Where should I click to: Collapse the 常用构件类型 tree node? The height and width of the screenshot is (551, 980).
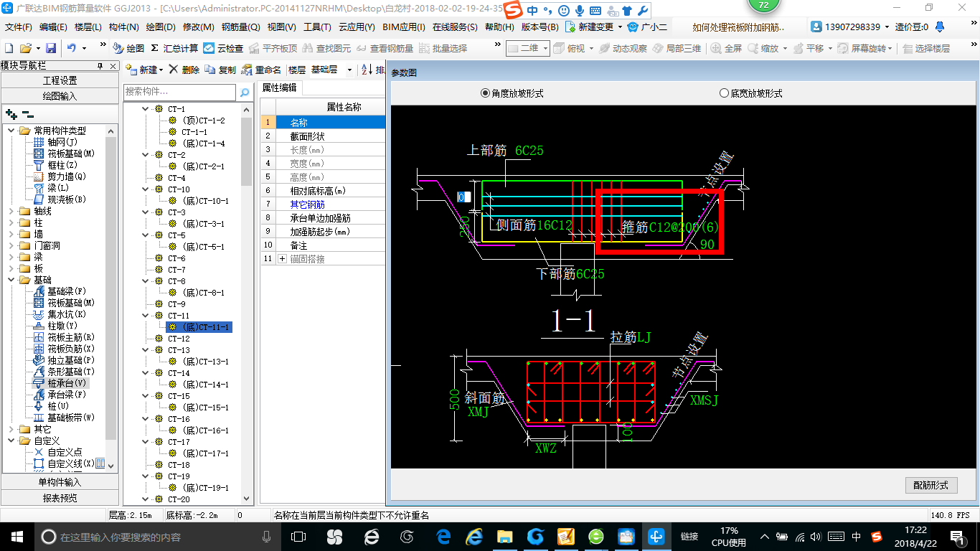tap(11, 131)
